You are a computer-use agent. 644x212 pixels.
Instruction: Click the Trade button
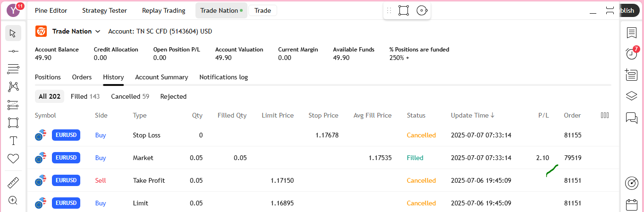[x=263, y=10]
